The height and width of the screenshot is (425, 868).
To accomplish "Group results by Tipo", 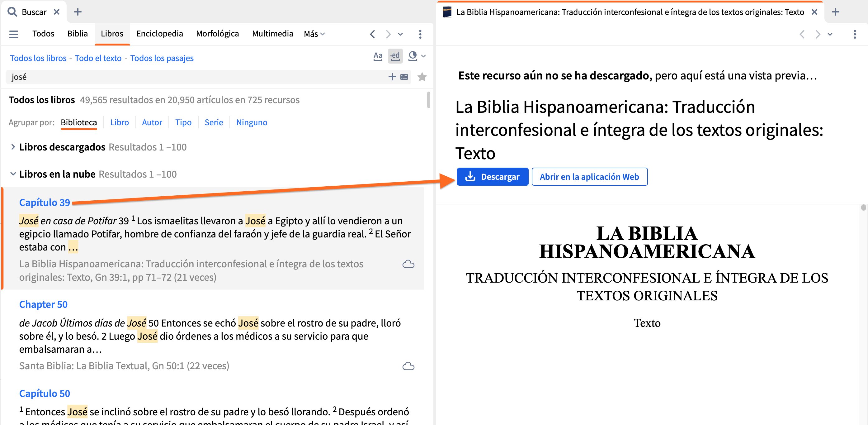I will tap(183, 122).
